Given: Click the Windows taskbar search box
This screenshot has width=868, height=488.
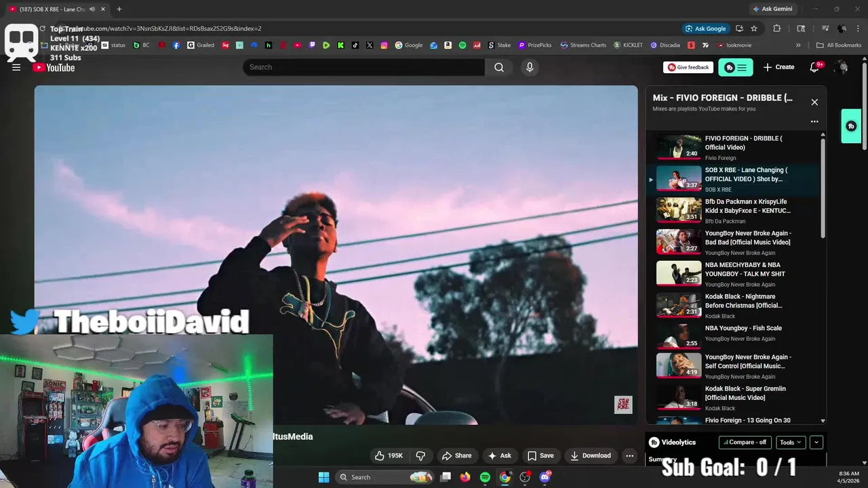Looking at the screenshot, I should [384, 477].
